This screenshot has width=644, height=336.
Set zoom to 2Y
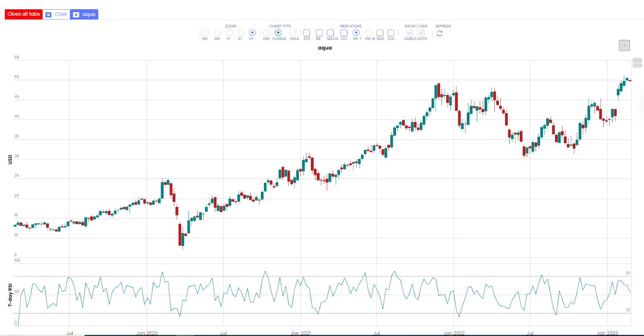(241, 33)
